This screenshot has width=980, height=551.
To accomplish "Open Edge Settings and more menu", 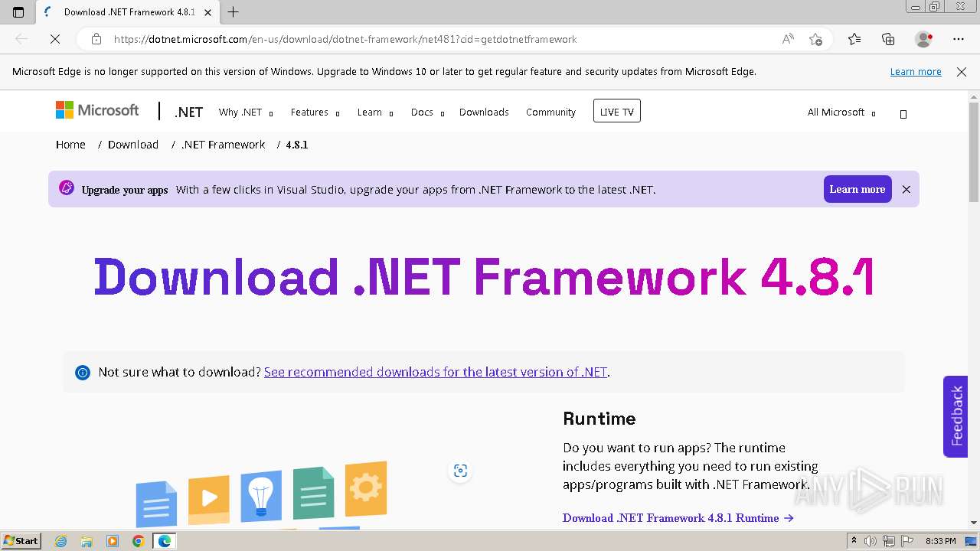I will click(x=959, y=39).
